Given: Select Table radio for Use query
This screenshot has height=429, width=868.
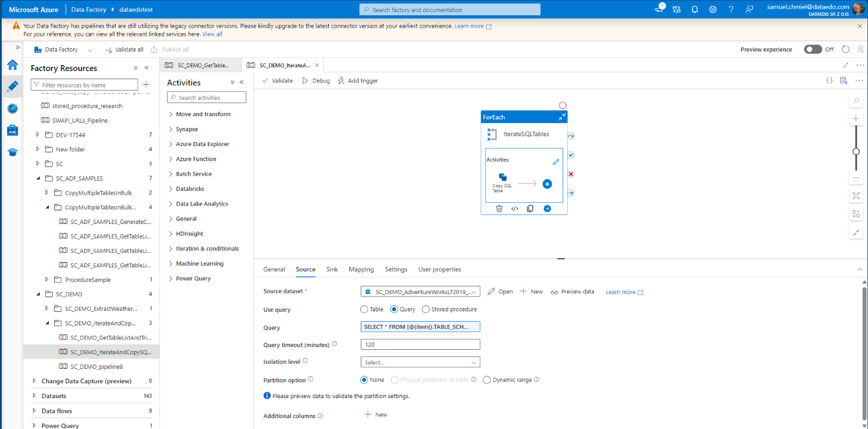Looking at the screenshot, I should pyautogui.click(x=364, y=309).
